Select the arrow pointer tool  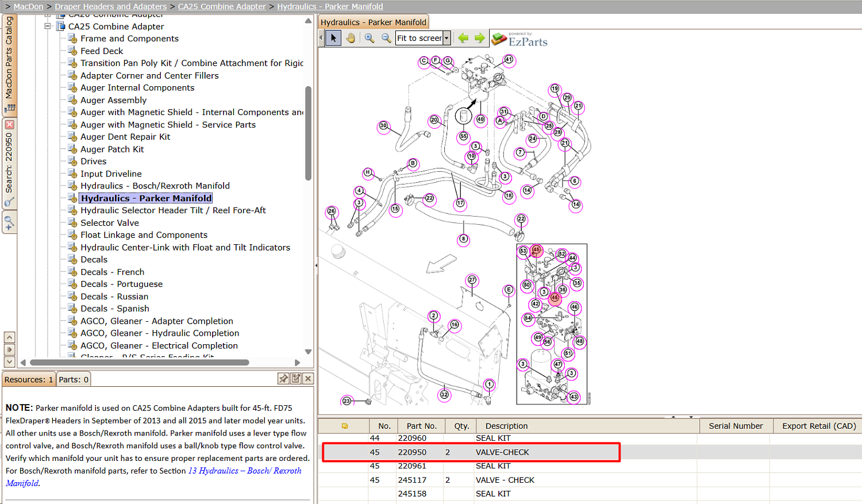(333, 38)
